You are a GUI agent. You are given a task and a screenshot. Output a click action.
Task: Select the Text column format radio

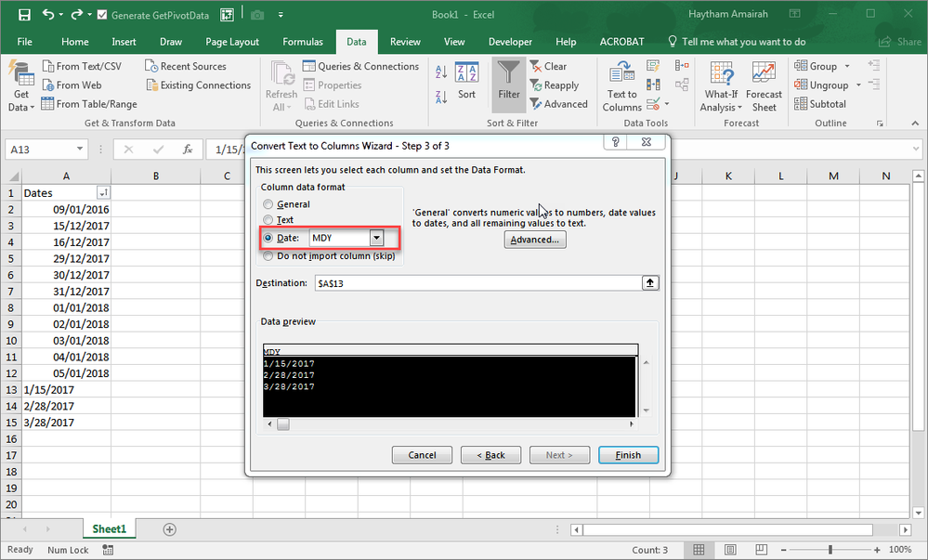pos(268,220)
